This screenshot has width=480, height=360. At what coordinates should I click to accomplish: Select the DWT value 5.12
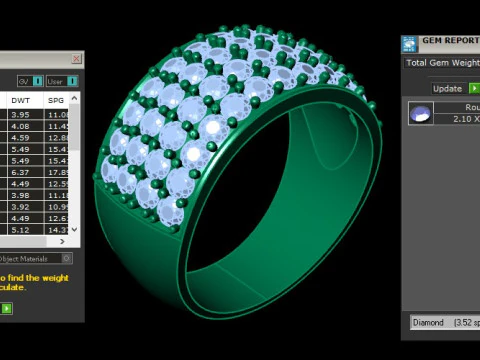[x=20, y=230]
